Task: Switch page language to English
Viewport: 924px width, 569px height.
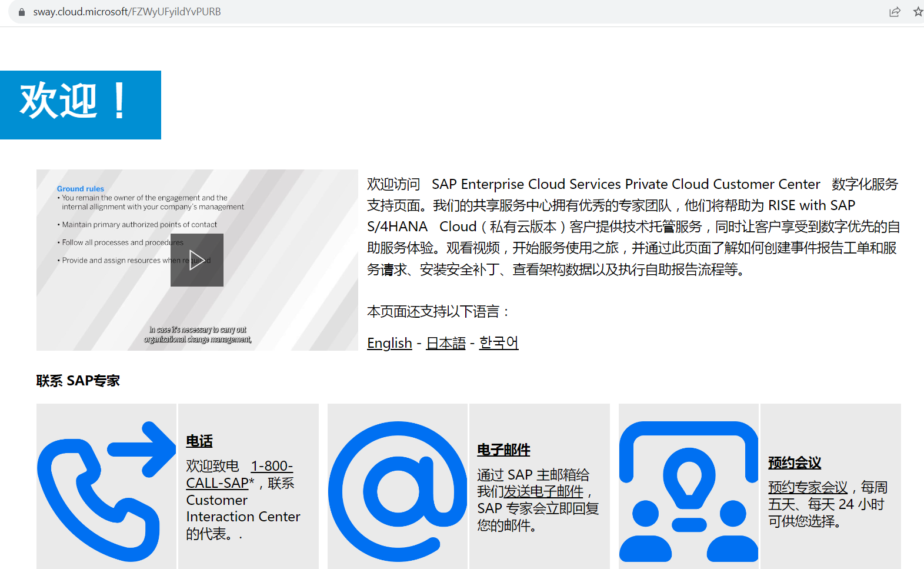Action: (389, 343)
